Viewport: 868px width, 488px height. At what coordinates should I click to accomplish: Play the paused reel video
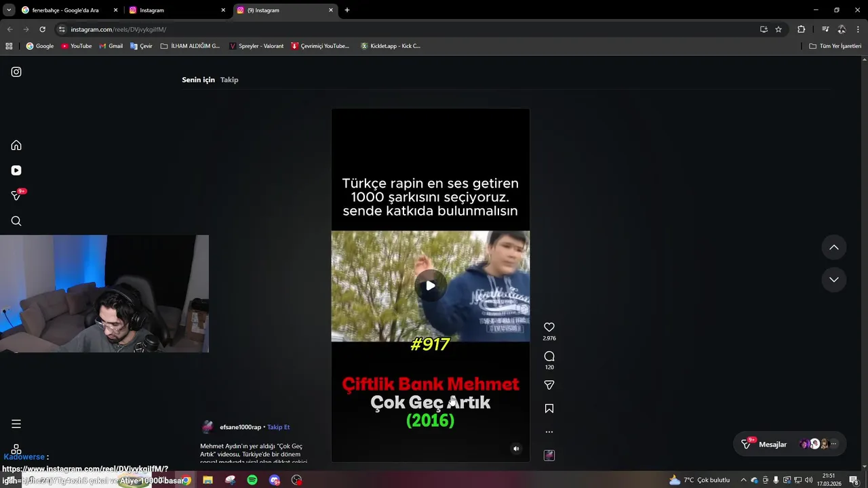click(431, 285)
